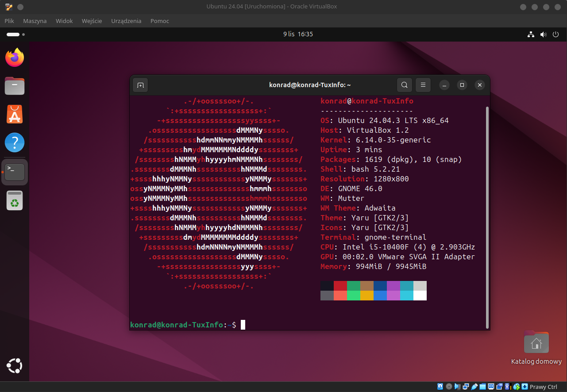
Task: Click the Prawy Ctrl host key label
Action: [544, 387]
